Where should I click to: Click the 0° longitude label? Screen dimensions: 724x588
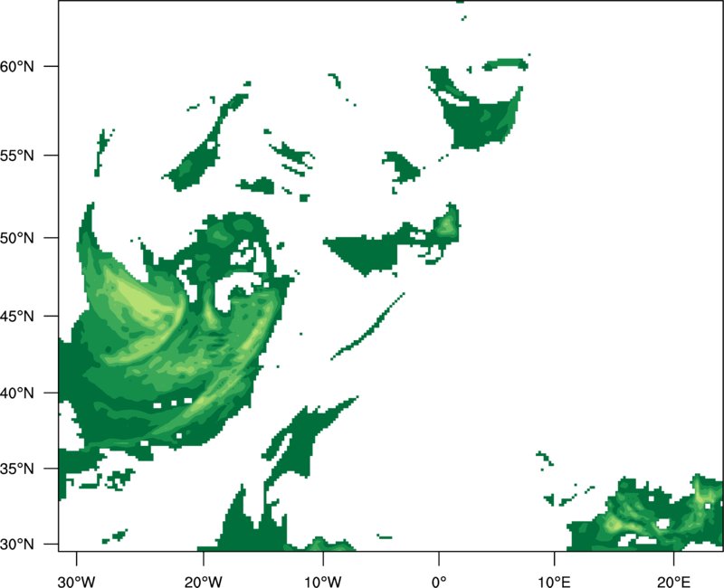coord(439,582)
